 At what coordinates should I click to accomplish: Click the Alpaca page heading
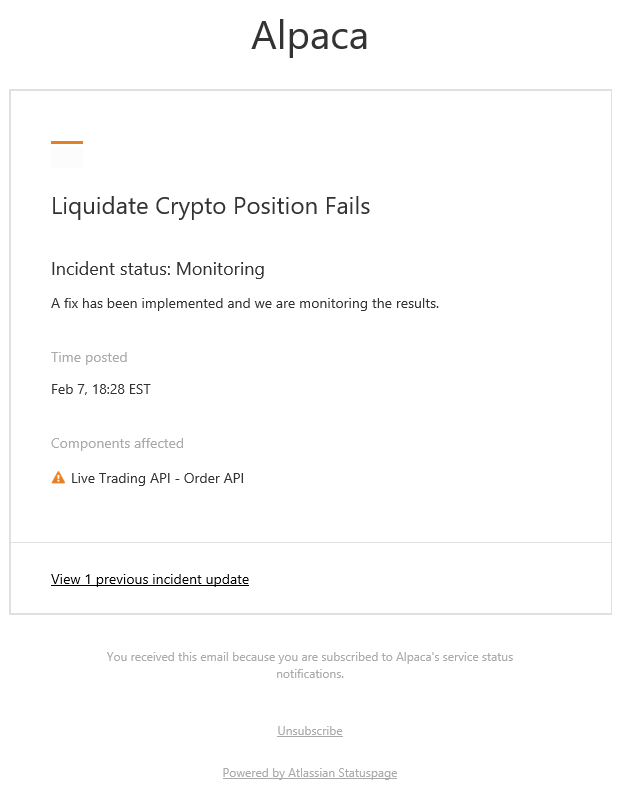pos(310,36)
